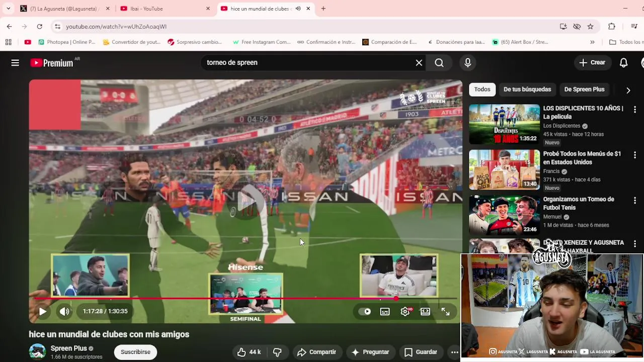The image size is (644, 362).
Task: Open the Spreen Plus channel avatar
Action: (x=37, y=352)
